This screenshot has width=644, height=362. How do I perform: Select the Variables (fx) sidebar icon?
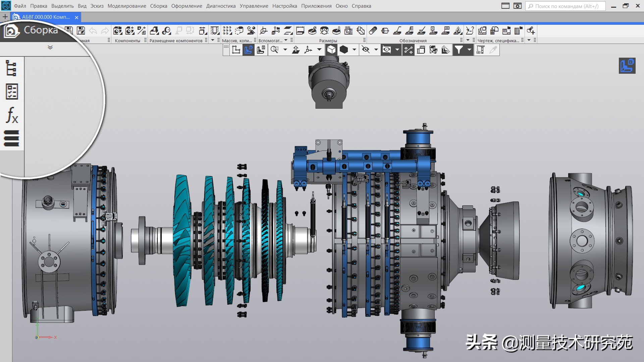click(12, 116)
